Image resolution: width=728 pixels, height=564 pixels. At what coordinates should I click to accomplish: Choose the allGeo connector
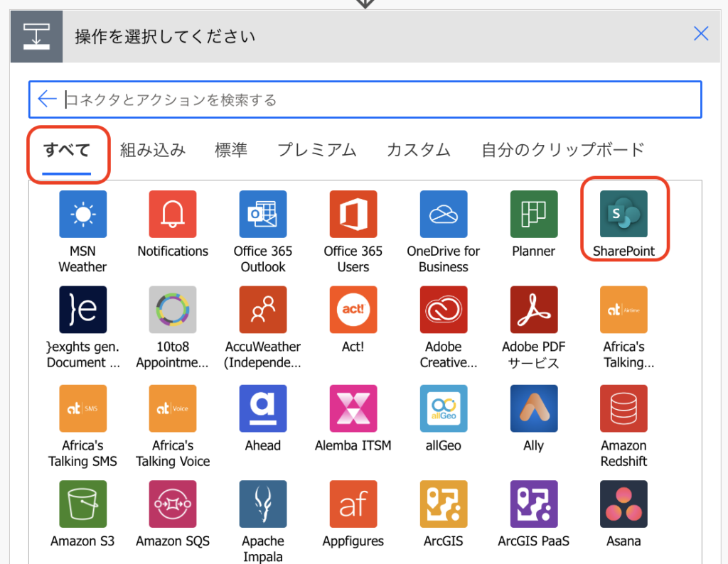[x=444, y=408]
